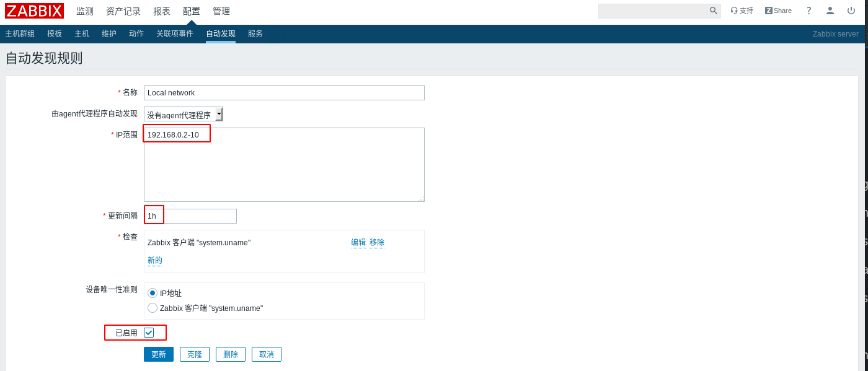Viewport: 868px width, 371px height.
Task: Click the 取消 button
Action: pos(267,354)
